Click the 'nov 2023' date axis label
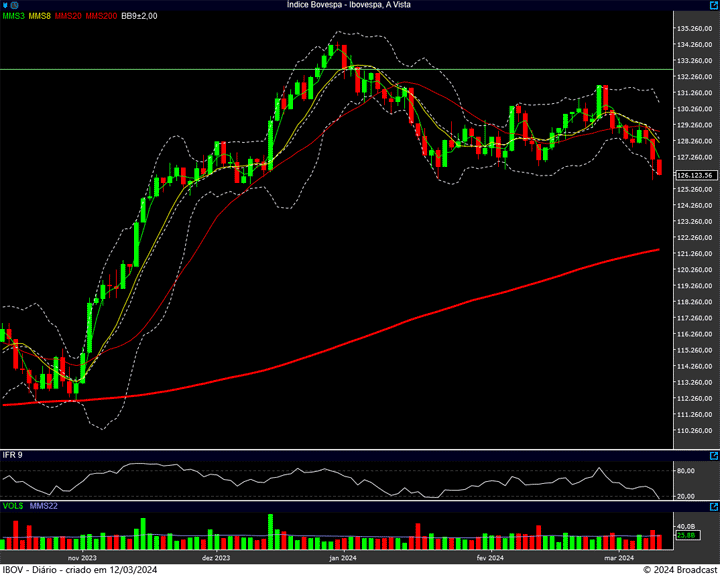720x575 pixels. pos(82,558)
